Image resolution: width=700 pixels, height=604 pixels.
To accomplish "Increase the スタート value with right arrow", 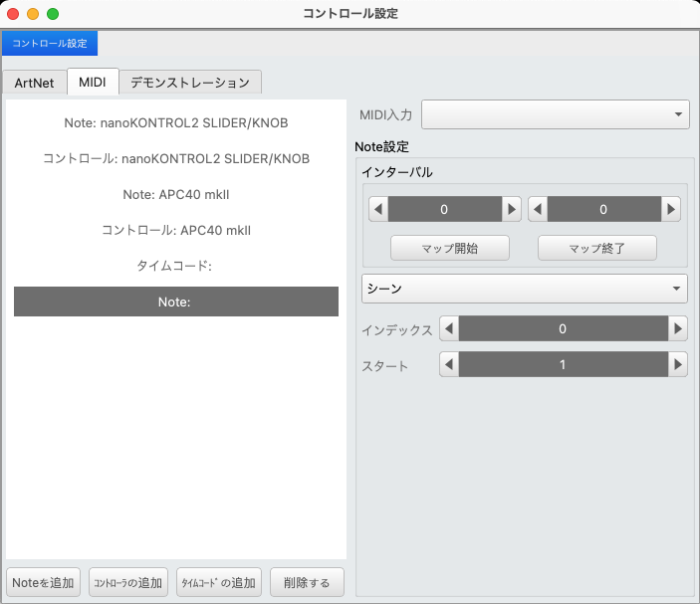I will pyautogui.click(x=678, y=364).
